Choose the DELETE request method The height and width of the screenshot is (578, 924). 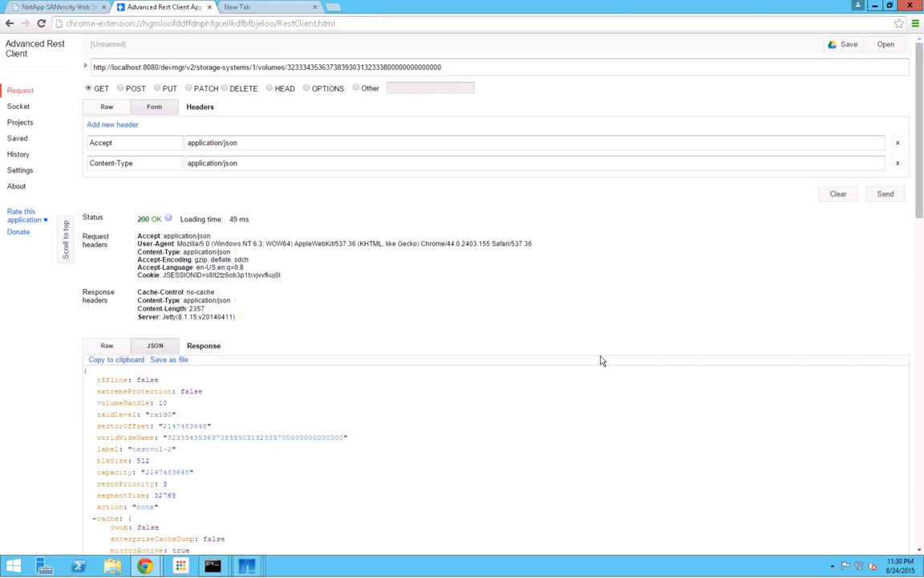tap(225, 88)
